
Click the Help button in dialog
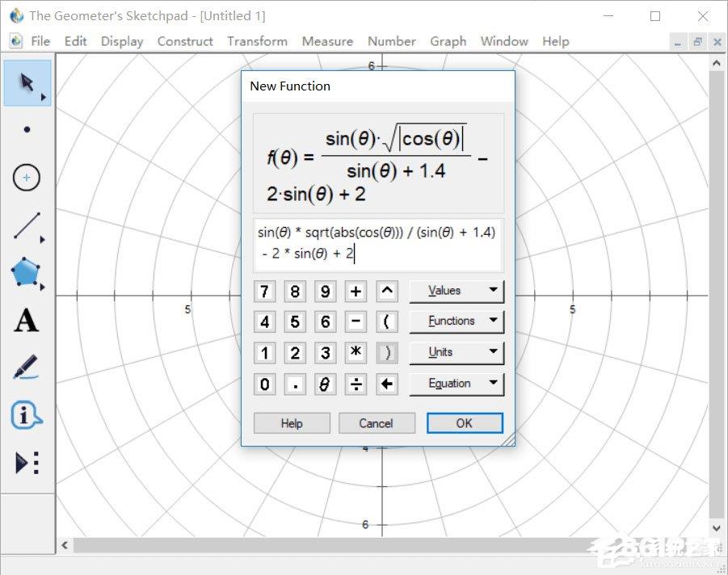click(292, 423)
